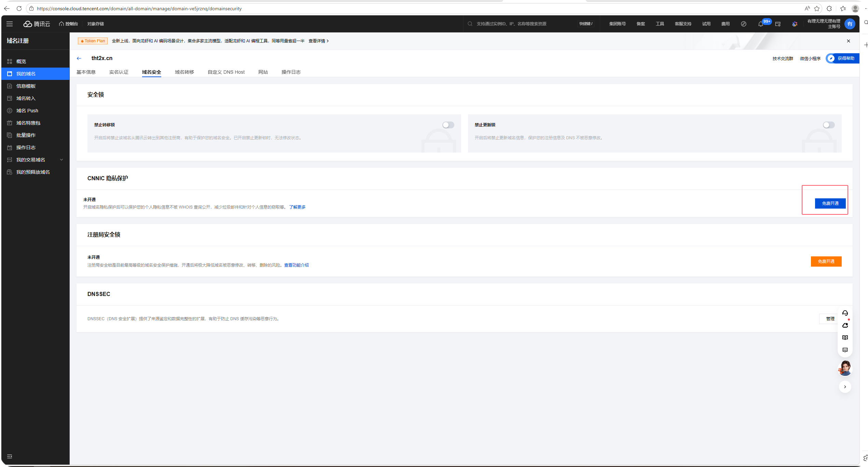Open the customer service headset icon
Image resolution: width=868 pixels, height=467 pixels.
tap(845, 313)
